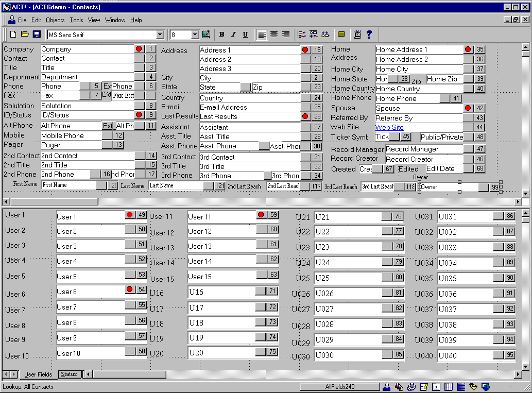Select the Company input field

88,49
